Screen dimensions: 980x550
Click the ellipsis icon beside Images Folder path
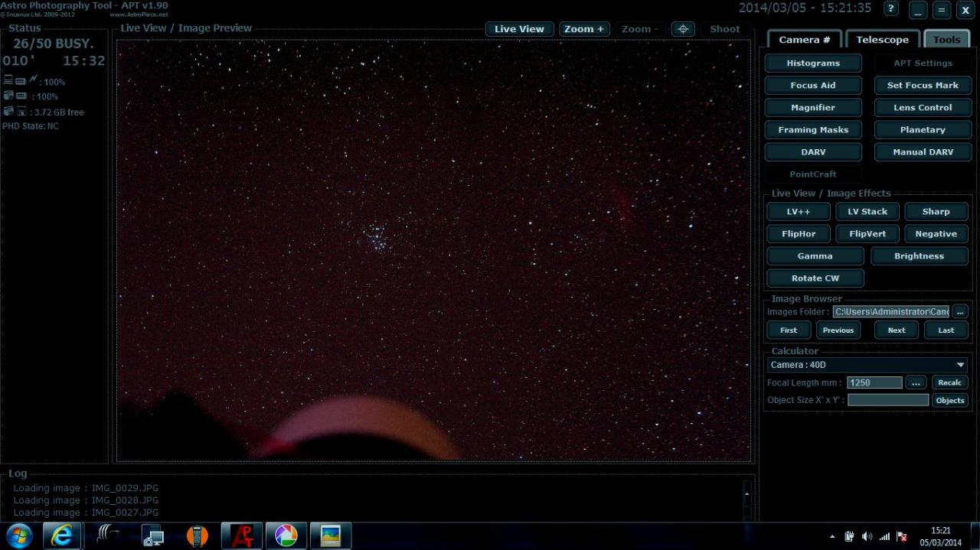tap(960, 311)
